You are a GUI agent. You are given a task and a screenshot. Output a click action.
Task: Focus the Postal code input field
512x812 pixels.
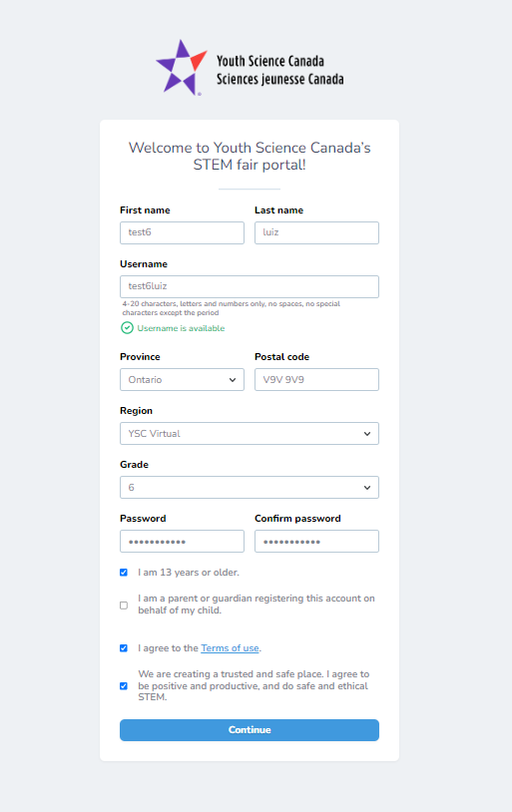coord(316,380)
